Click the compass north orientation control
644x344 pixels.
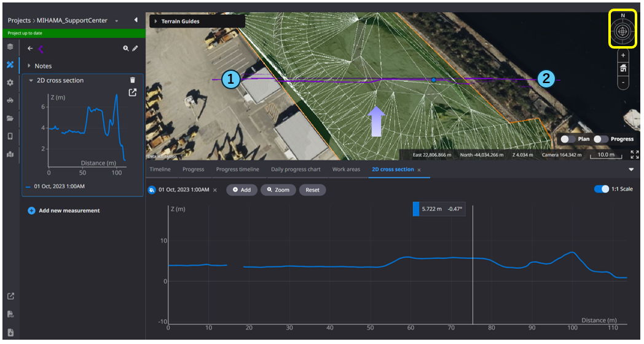coord(622,30)
